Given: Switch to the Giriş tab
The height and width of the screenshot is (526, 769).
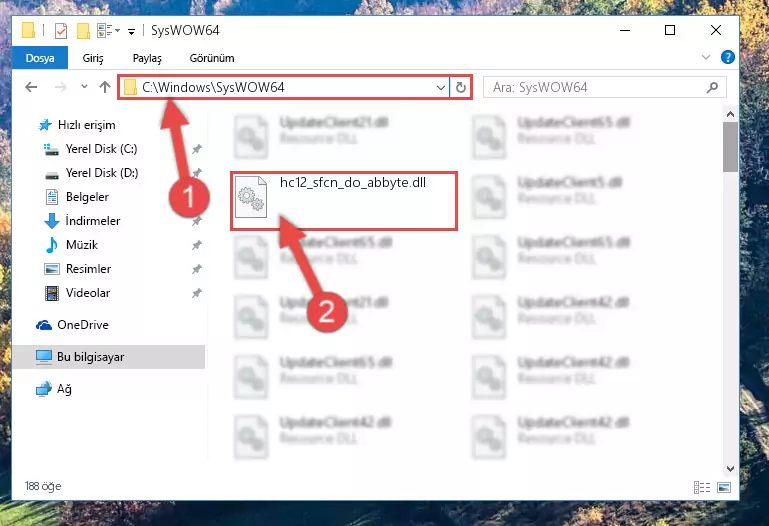Looking at the screenshot, I should coord(93,58).
